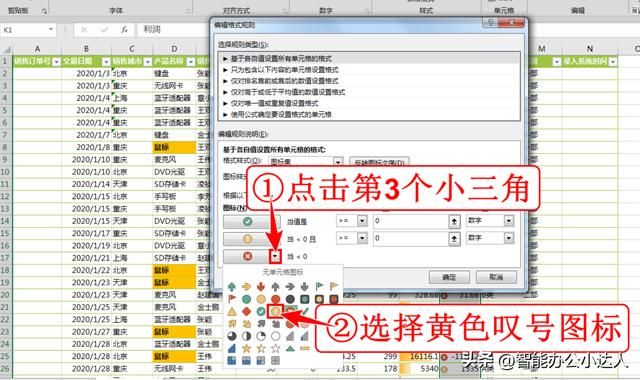Pick the yellow exclamation circle in palette

(x=276, y=311)
